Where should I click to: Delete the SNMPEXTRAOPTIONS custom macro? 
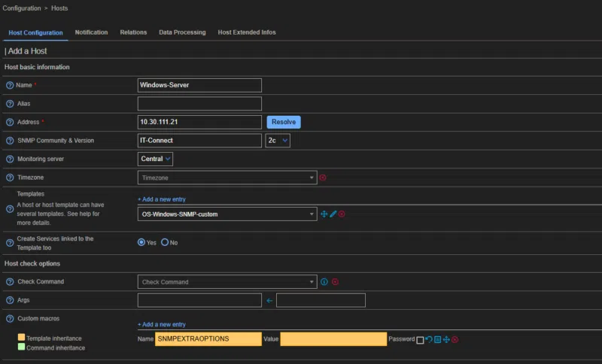[x=455, y=340]
